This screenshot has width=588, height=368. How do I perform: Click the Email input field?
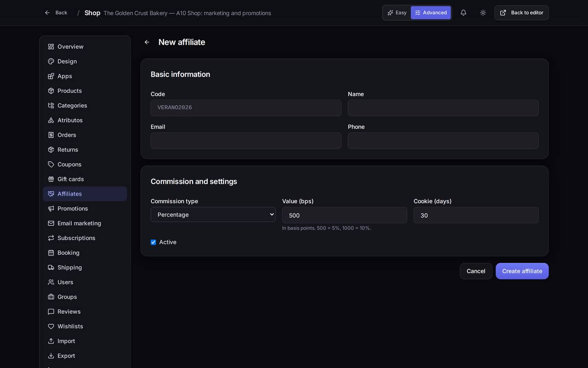point(246,141)
